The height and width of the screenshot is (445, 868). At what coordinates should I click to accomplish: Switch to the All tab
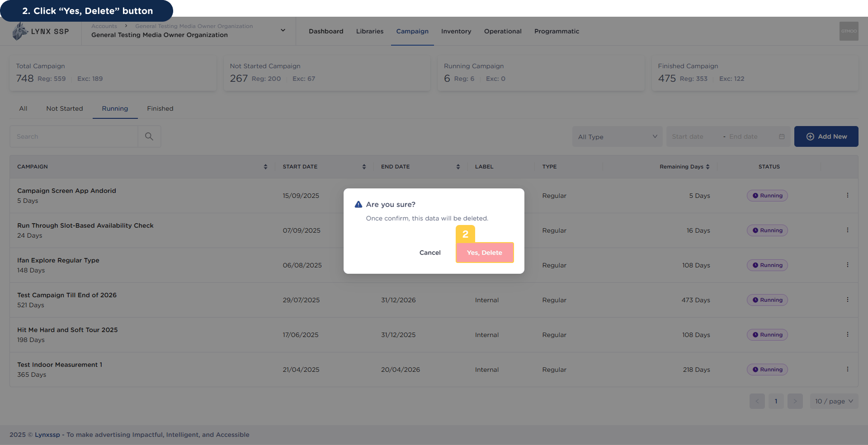(x=24, y=108)
